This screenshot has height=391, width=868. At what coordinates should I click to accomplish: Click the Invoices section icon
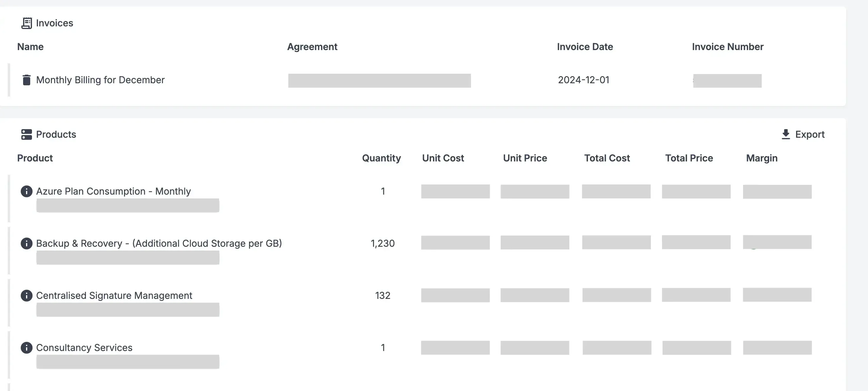tap(26, 23)
